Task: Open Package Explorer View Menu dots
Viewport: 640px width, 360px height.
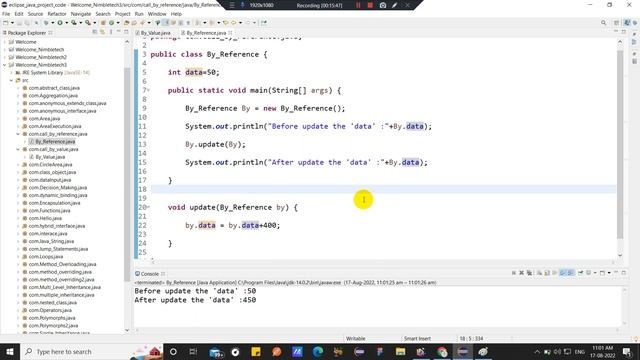Action: (111, 32)
